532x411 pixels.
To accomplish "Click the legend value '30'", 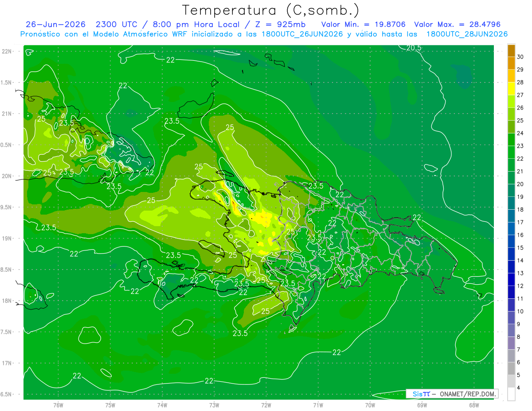I will point(521,57).
